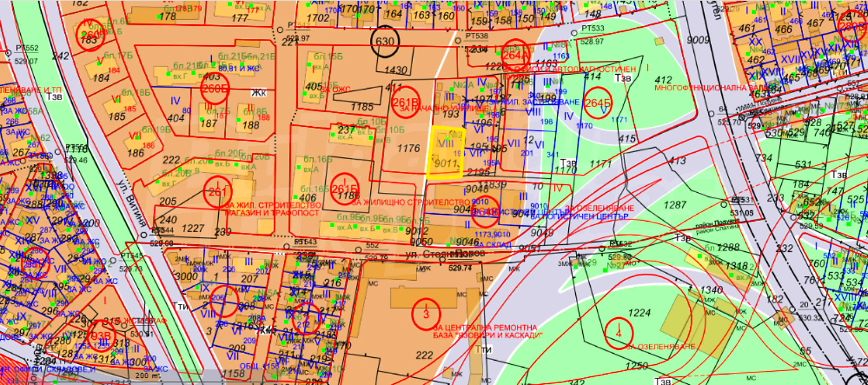Select parcel number 1250

click(x=637, y=365)
